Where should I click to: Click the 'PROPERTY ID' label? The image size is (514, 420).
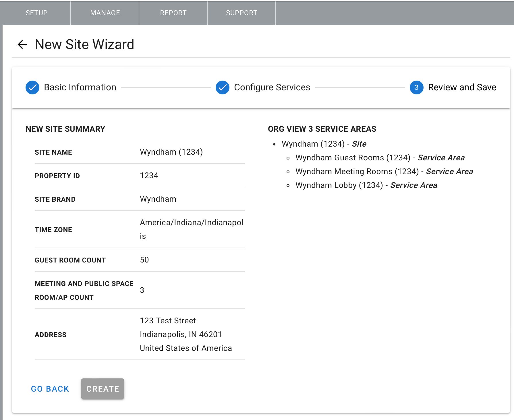pyautogui.click(x=57, y=176)
